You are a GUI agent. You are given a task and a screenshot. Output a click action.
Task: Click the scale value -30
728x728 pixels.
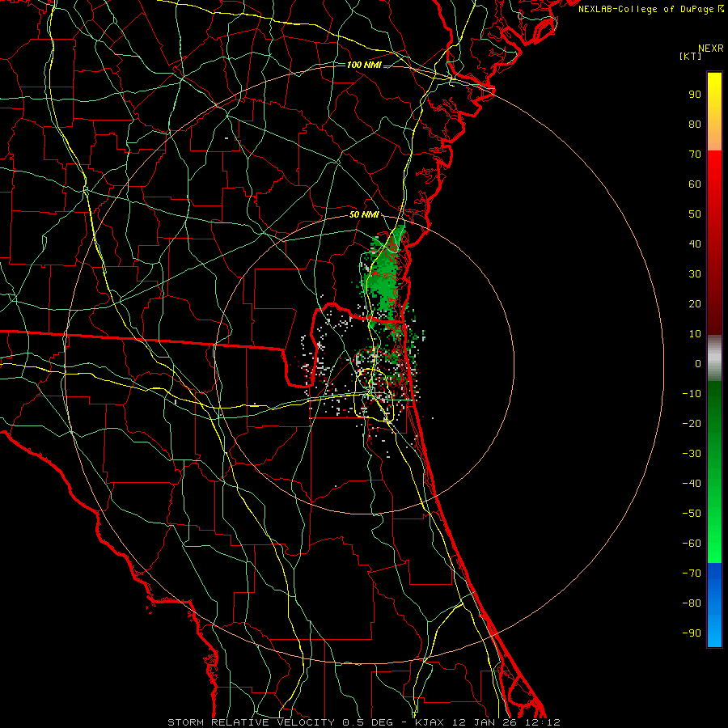[x=692, y=454]
